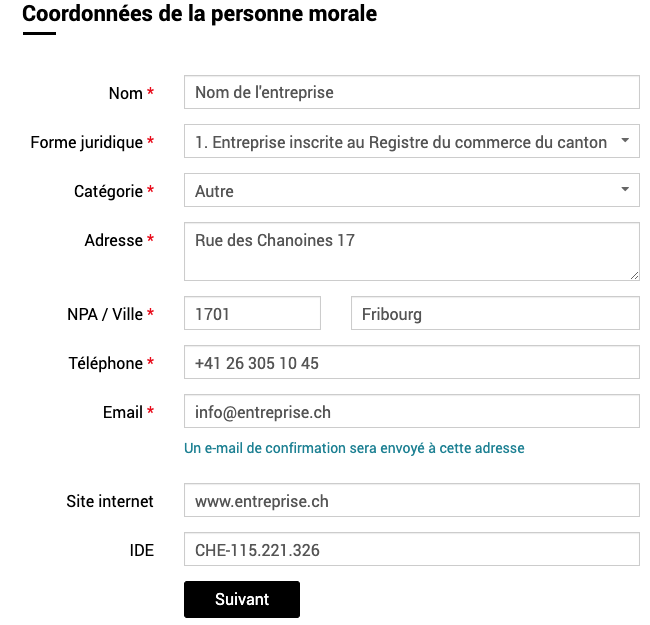Click the Téléphone number field

(x=411, y=362)
